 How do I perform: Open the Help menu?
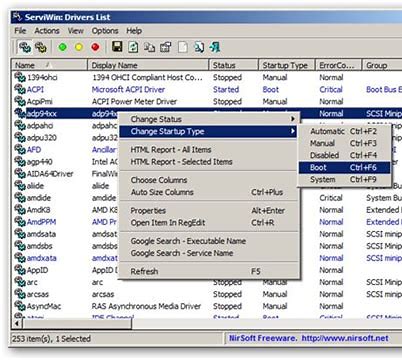134,31
